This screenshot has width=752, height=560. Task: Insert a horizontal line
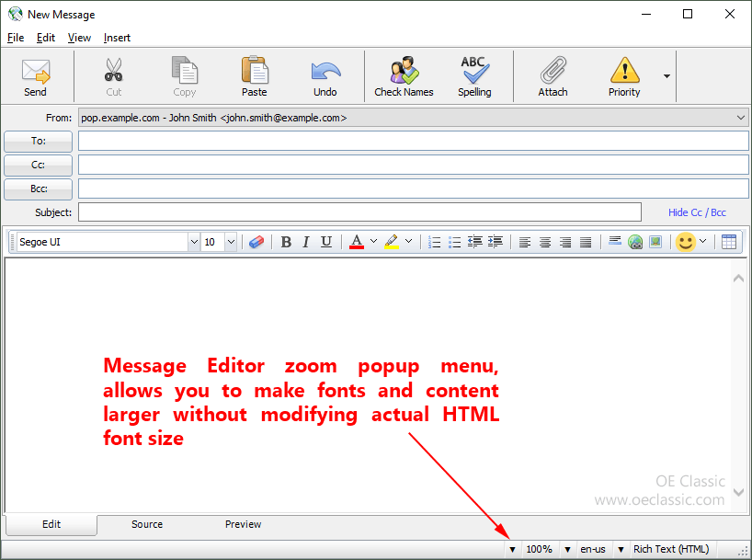615,241
